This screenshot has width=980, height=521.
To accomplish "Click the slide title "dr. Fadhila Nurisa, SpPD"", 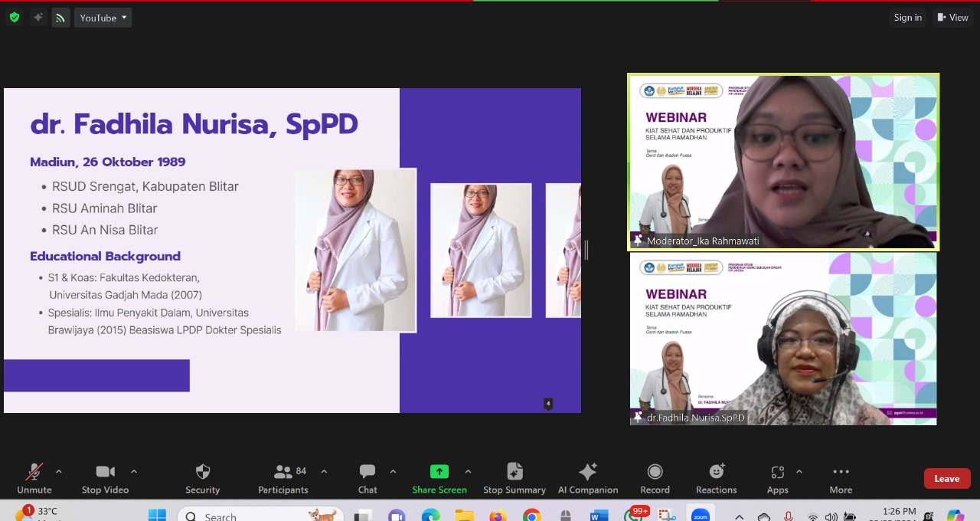I will pos(194,124).
